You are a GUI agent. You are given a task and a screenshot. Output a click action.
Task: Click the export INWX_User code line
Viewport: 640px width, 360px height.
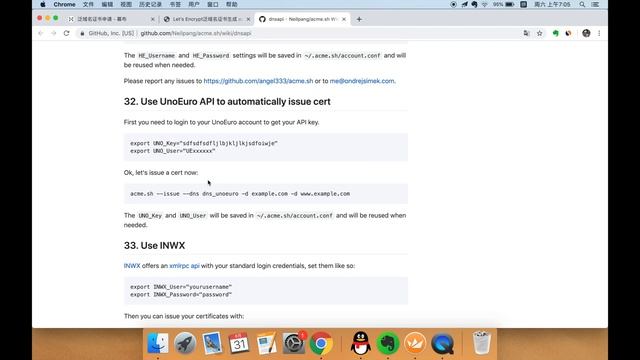pyautogui.click(x=181, y=287)
